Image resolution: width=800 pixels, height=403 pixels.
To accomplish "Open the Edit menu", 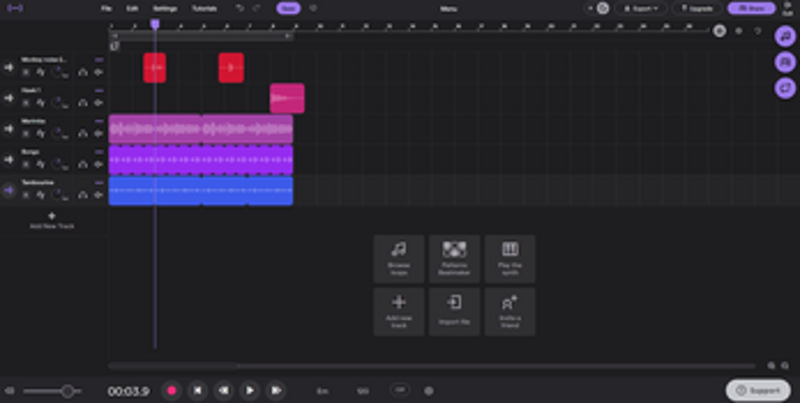I will (x=132, y=9).
